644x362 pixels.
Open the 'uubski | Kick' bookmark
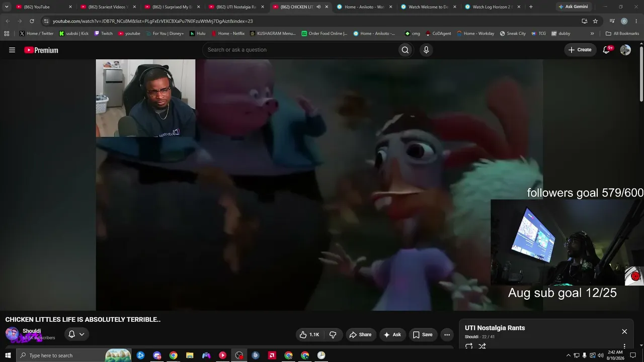tap(74, 34)
